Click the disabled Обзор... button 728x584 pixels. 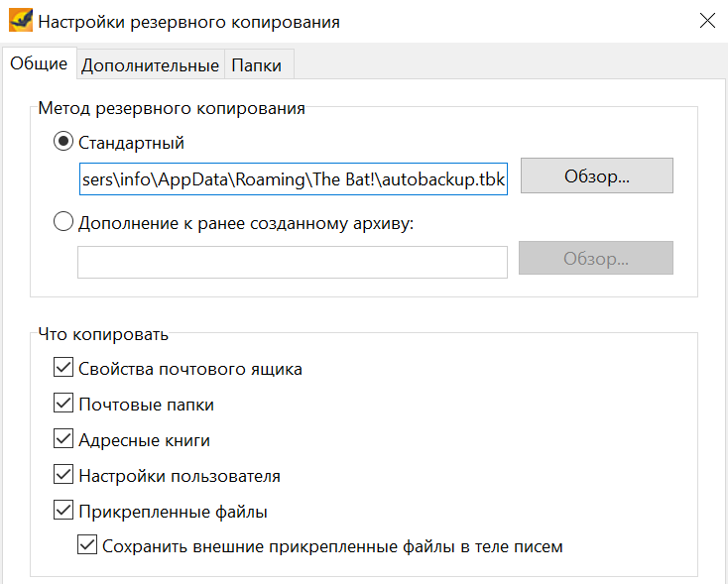click(596, 259)
